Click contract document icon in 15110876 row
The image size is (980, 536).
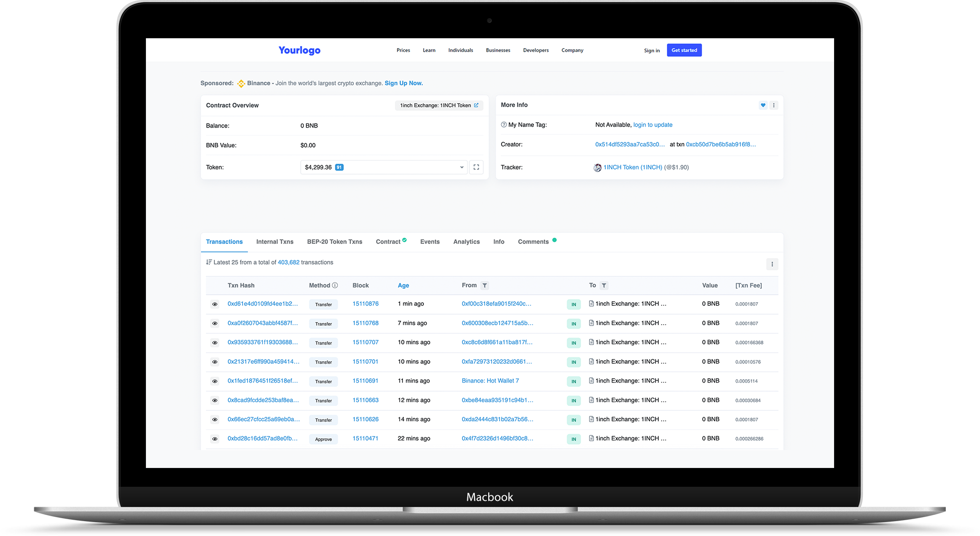coord(591,303)
